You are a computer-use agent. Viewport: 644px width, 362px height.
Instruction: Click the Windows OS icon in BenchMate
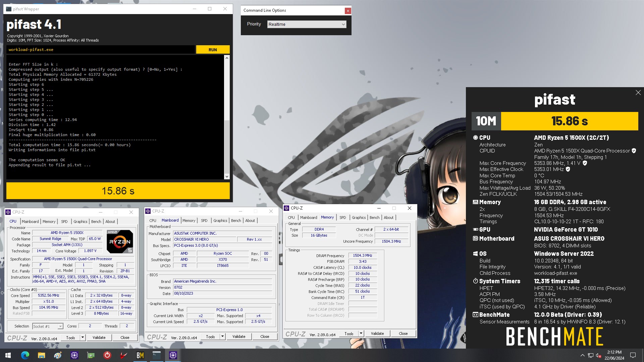[475, 254]
